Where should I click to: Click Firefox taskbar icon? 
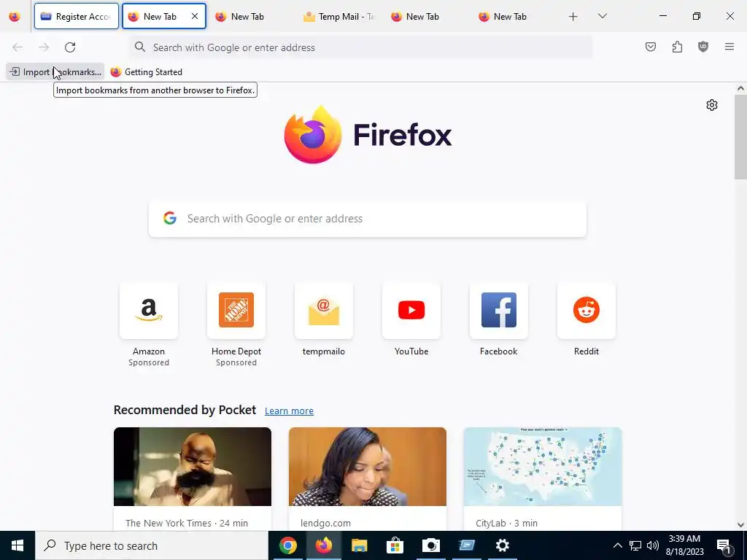point(323,545)
